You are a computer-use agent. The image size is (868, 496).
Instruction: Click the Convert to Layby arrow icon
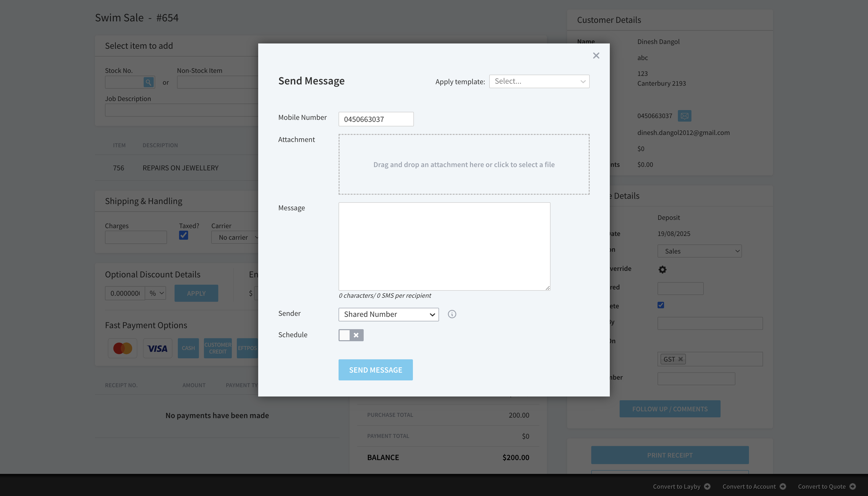pyautogui.click(x=707, y=486)
